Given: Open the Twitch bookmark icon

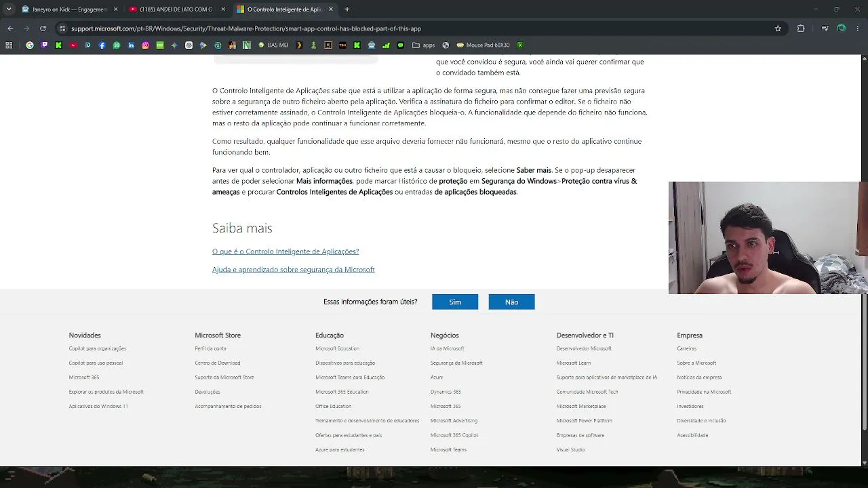Looking at the screenshot, I should click(x=44, y=45).
